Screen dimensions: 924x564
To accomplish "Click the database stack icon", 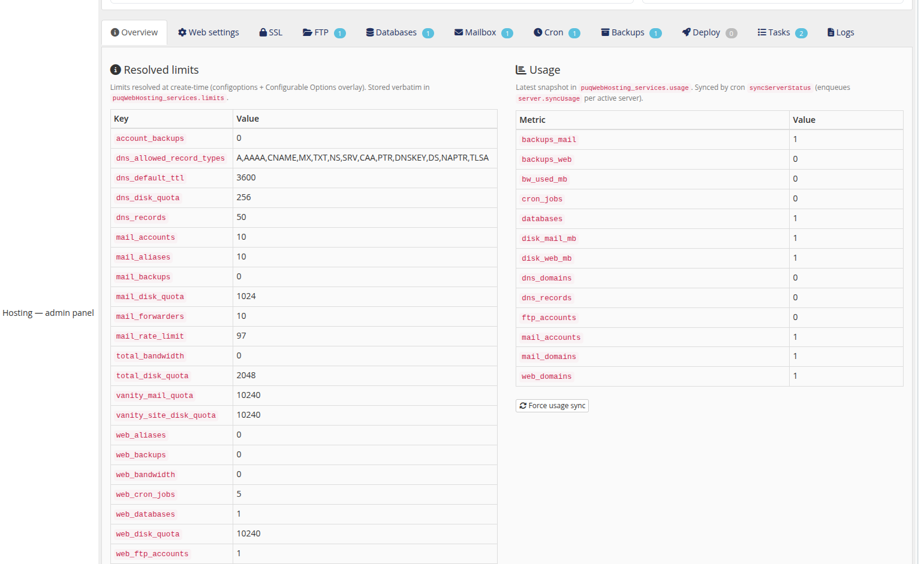I will point(370,32).
